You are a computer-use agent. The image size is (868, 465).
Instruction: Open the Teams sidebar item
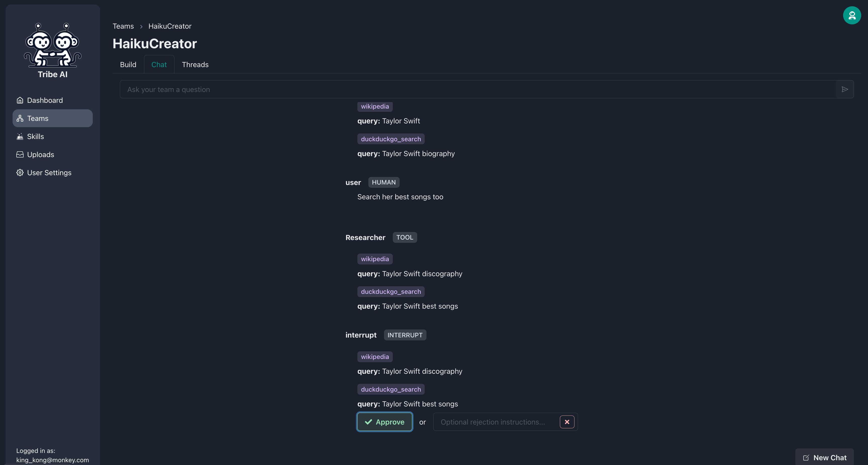[x=53, y=118]
